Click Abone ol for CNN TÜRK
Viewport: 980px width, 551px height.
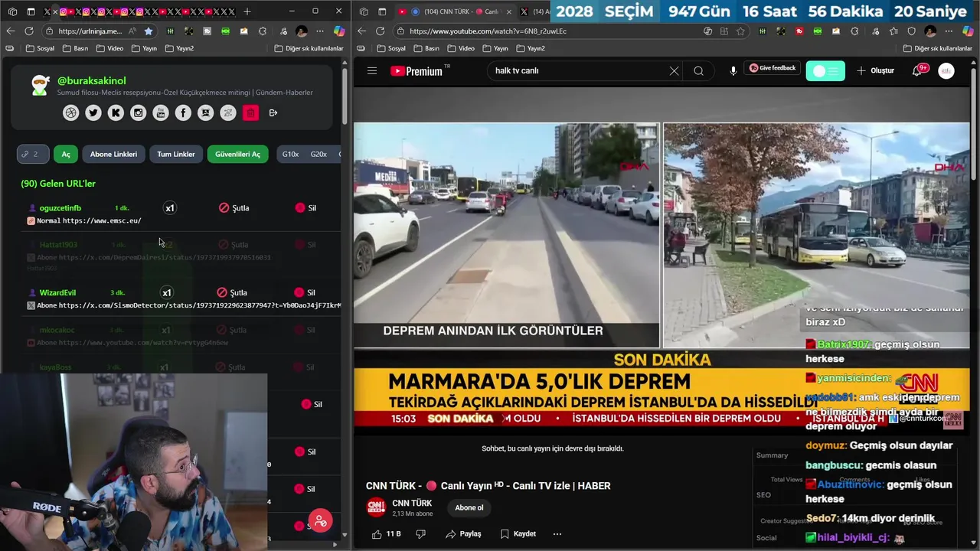point(469,507)
